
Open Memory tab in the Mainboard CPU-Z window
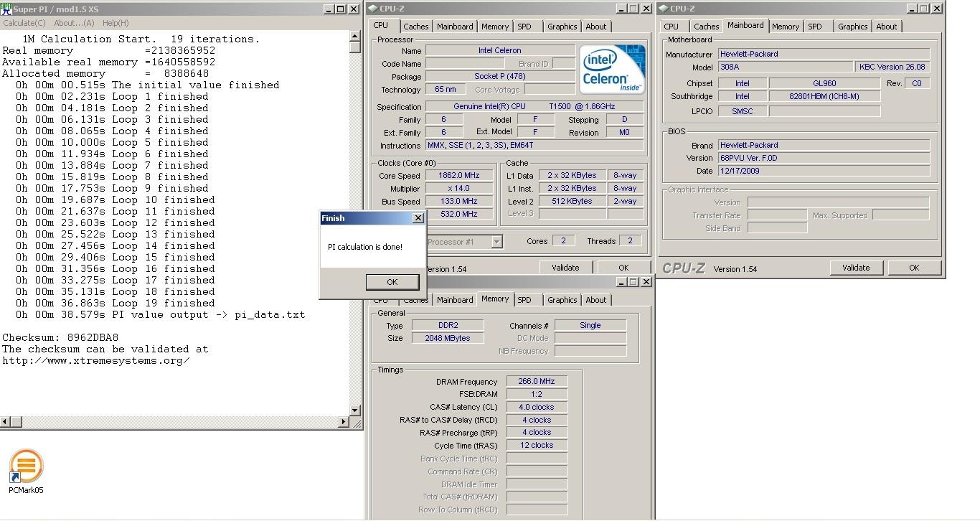click(x=786, y=27)
